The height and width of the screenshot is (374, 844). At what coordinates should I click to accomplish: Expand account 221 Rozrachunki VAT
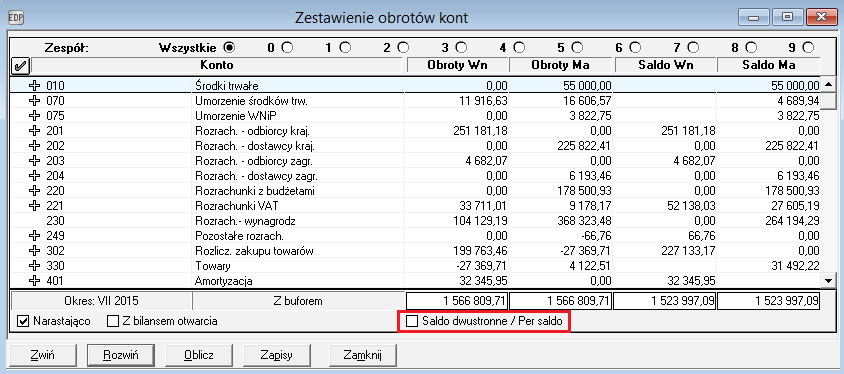coord(35,205)
